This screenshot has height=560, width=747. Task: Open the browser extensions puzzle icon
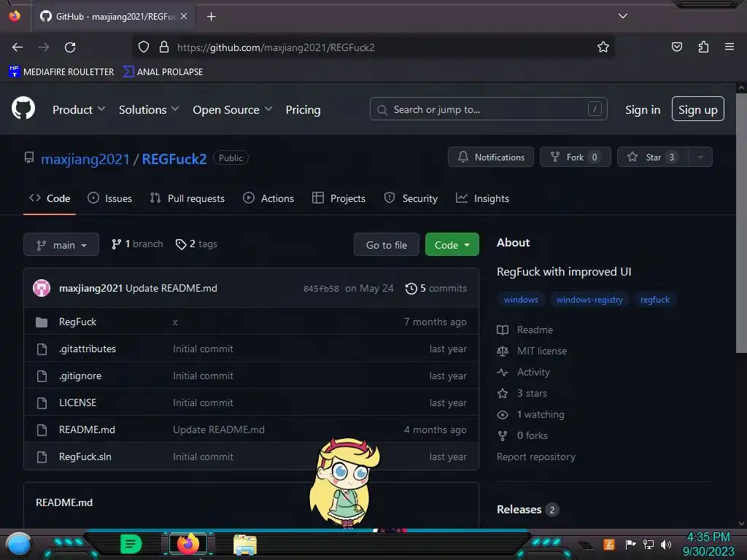point(703,47)
